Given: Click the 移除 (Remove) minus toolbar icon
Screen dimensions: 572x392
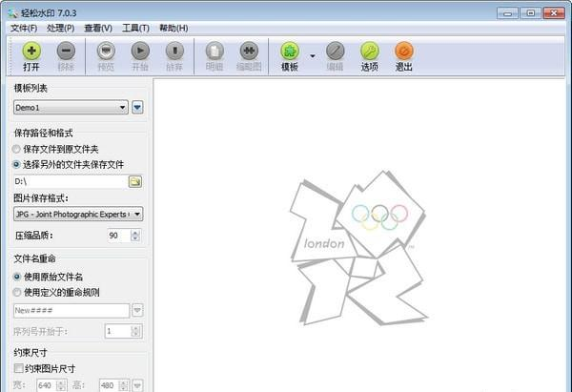Looking at the screenshot, I should [66, 52].
